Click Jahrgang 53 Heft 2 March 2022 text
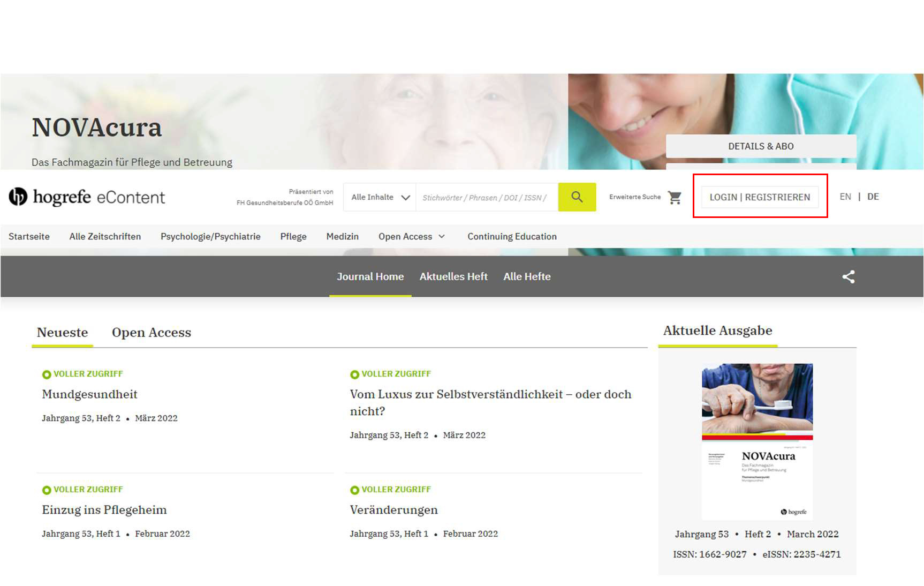This screenshot has width=924, height=586. tap(756, 534)
